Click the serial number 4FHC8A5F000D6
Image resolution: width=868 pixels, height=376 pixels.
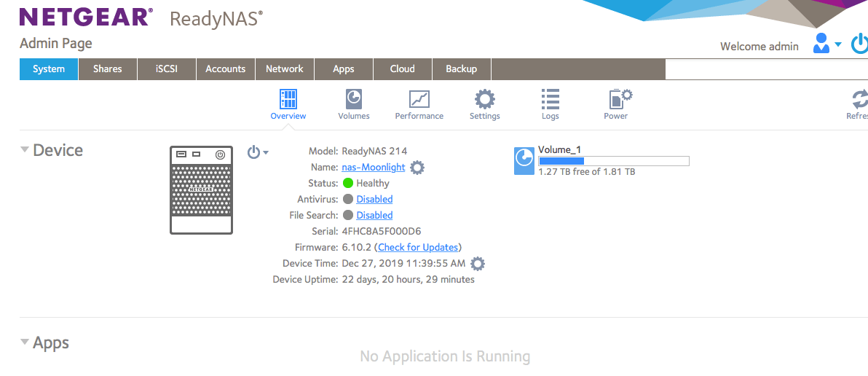click(382, 232)
